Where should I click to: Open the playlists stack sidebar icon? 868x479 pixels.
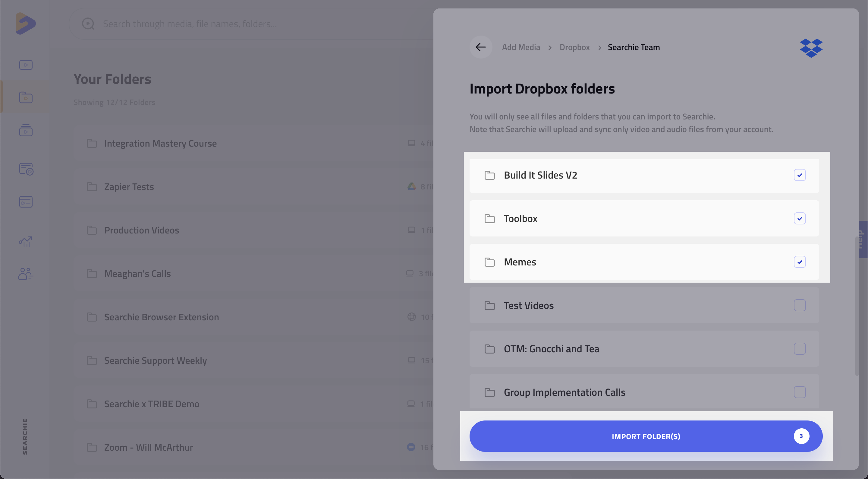click(26, 130)
